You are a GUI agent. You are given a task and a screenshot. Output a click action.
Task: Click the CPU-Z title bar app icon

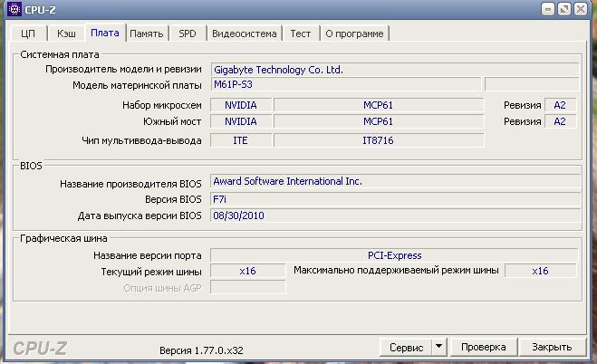pos(14,9)
